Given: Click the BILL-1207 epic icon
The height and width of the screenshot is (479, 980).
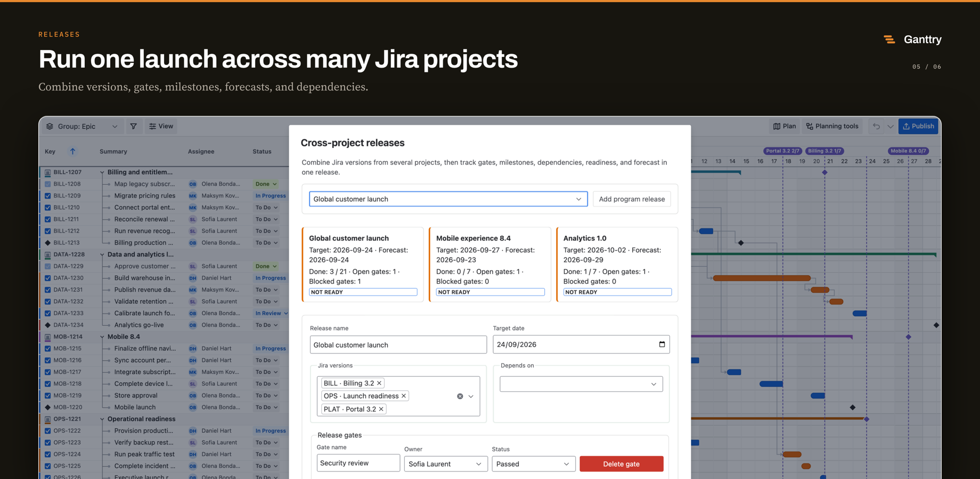Looking at the screenshot, I should click(47, 172).
